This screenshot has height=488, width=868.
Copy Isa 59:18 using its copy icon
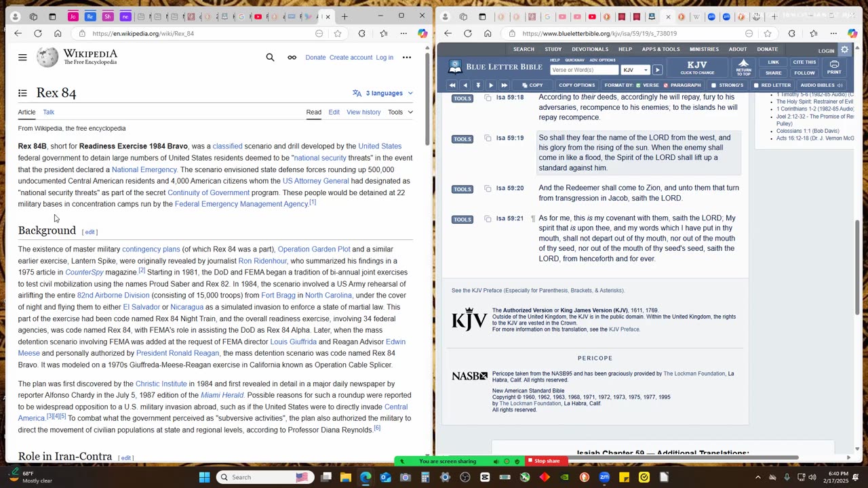[488, 98]
